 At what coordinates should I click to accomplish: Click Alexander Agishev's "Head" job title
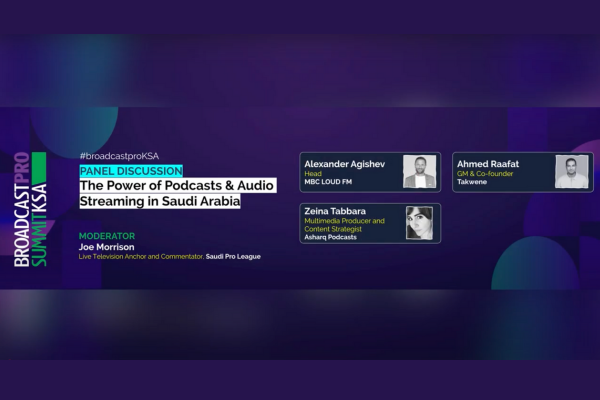[313, 173]
